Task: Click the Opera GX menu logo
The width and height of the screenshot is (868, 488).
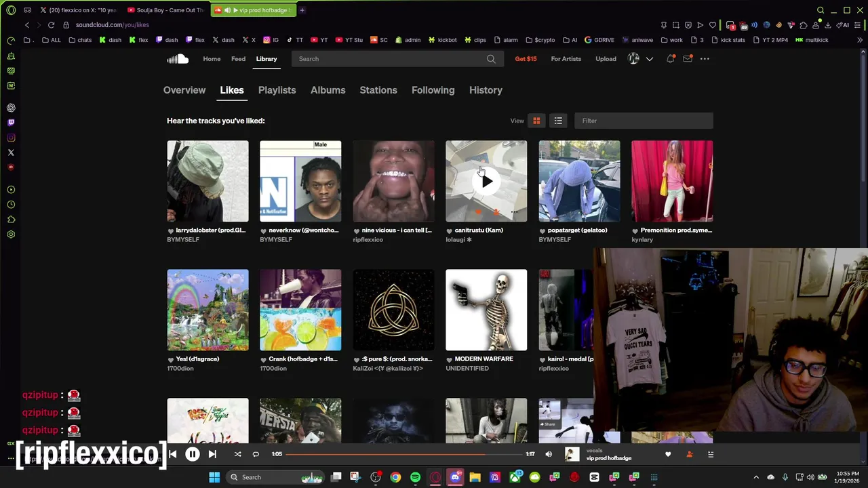Action: click(x=11, y=10)
